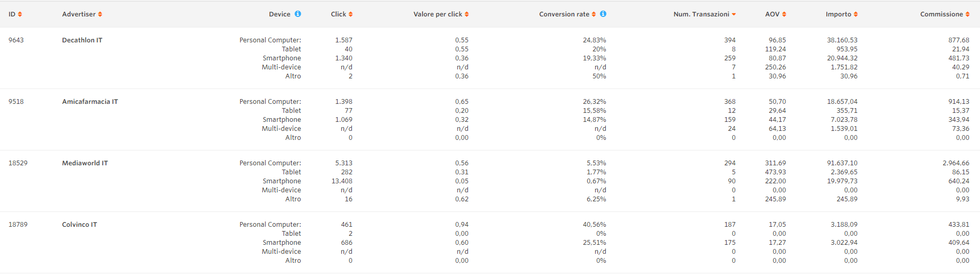980x275 pixels.
Task: Sort table by Advertiser sort icon
Action: tap(100, 14)
